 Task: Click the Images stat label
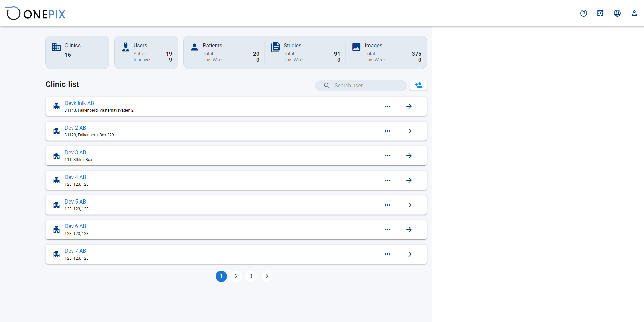click(373, 45)
